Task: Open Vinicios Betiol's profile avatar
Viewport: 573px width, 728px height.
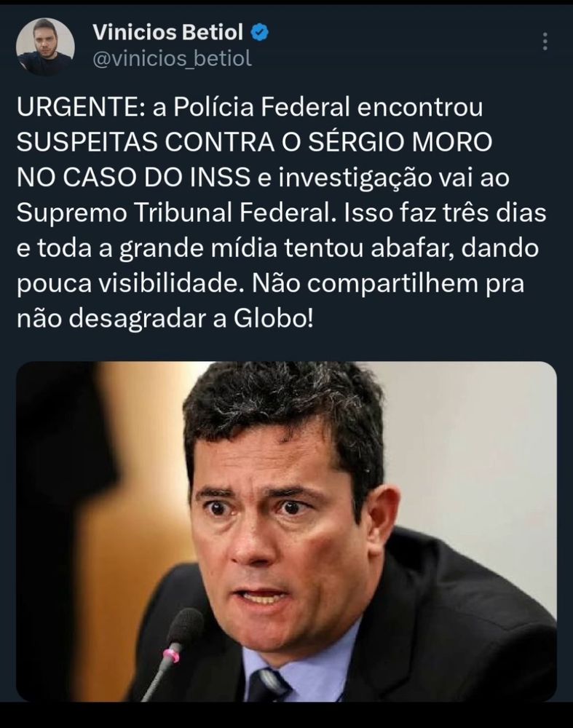Action: 45,47
